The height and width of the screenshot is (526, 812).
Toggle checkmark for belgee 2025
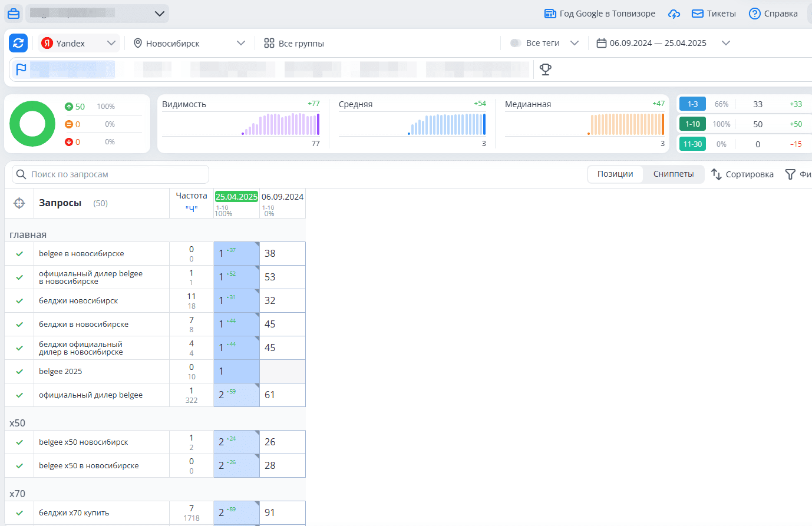point(19,372)
